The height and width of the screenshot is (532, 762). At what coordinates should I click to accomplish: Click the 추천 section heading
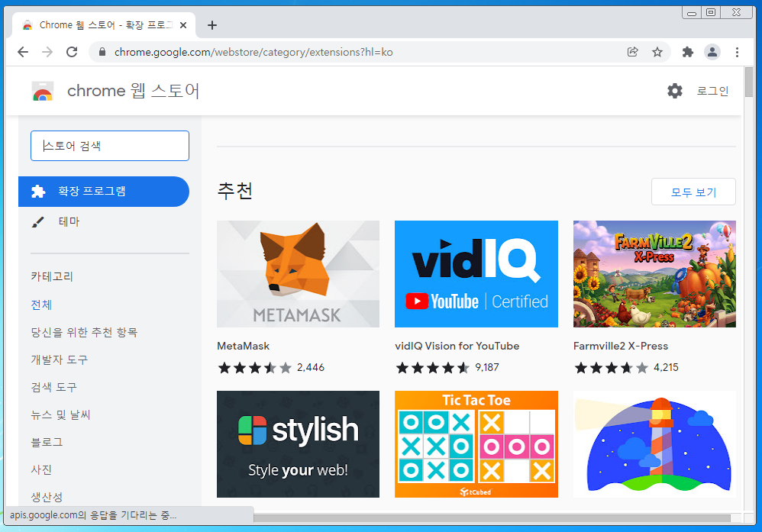[x=234, y=191]
